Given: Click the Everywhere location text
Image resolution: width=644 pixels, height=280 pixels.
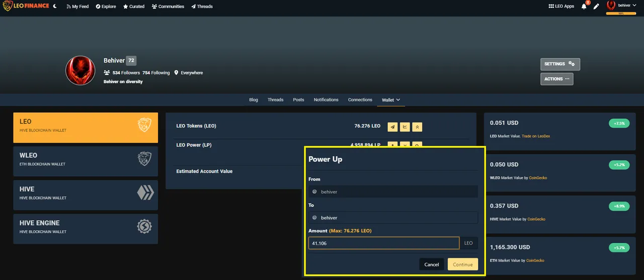Looking at the screenshot, I should click(192, 73).
